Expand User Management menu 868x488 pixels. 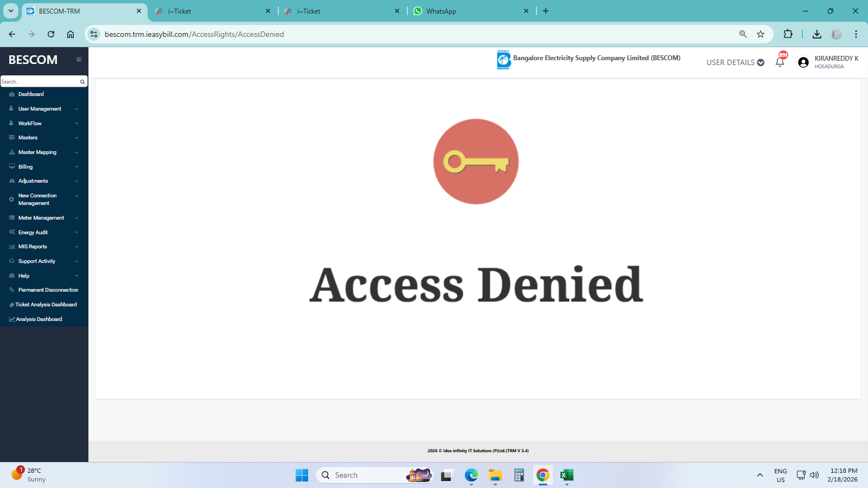click(44, 109)
